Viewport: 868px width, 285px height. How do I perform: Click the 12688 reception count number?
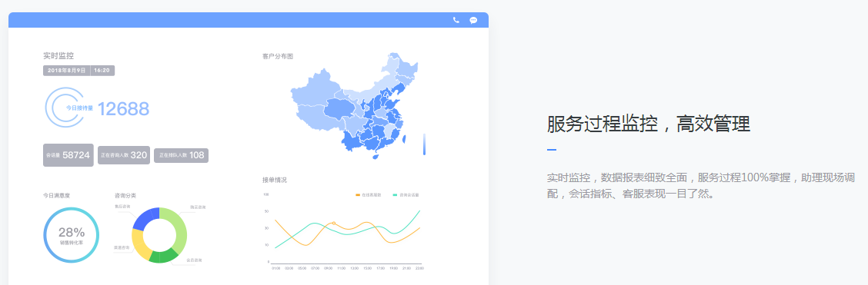coord(123,109)
